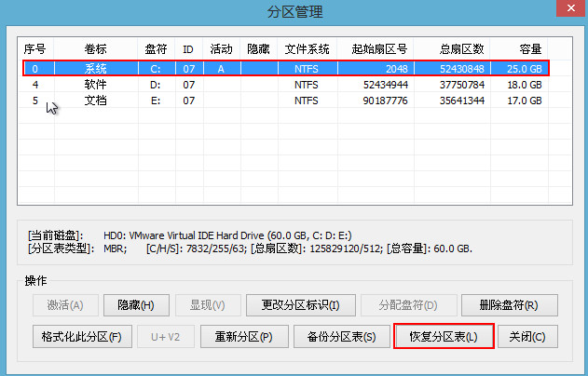This screenshot has height=376, width=588.
Task: Click the 关闭(C) close button
Action: pos(527,337)
